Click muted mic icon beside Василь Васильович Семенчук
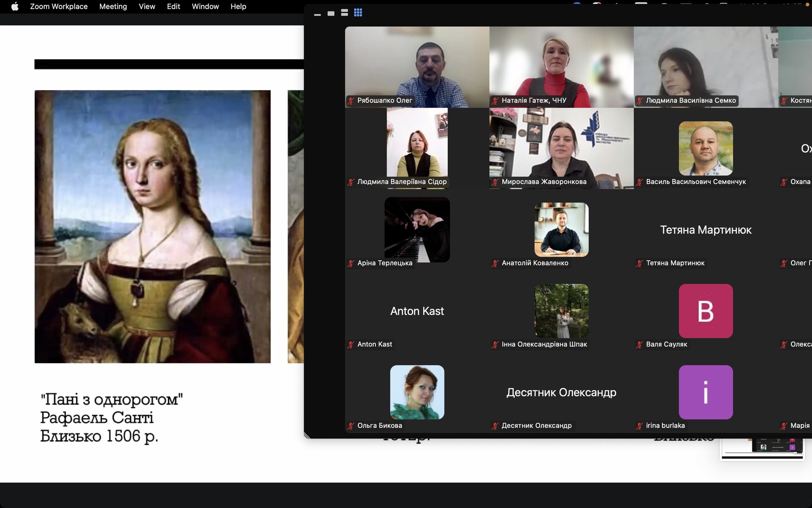This screenshot has width=812, height=508. tap(640, 182)
